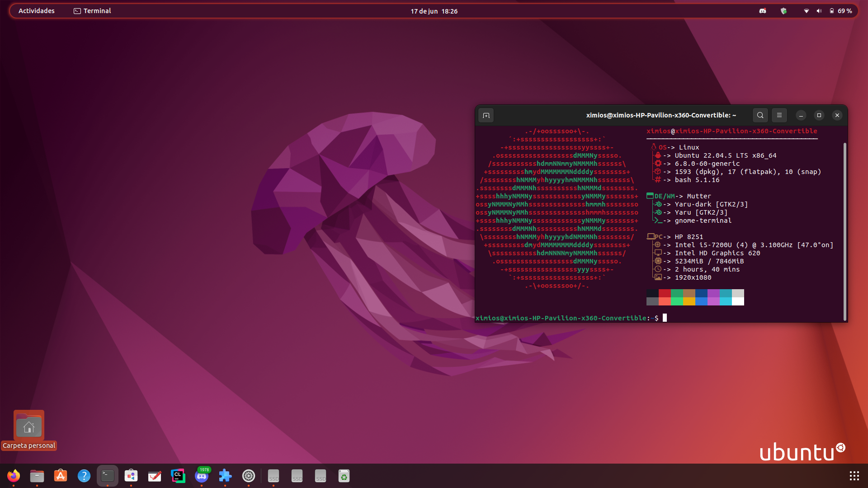Open the Terminal app menu in top bar
This screenshot has width=868, height=488.
point(93,11)
